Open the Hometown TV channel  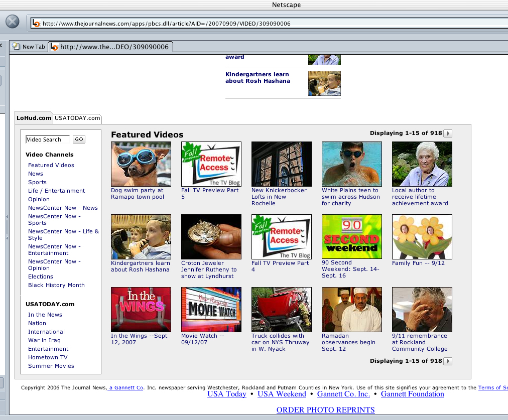pyautogui.click(x=48, y=357)
